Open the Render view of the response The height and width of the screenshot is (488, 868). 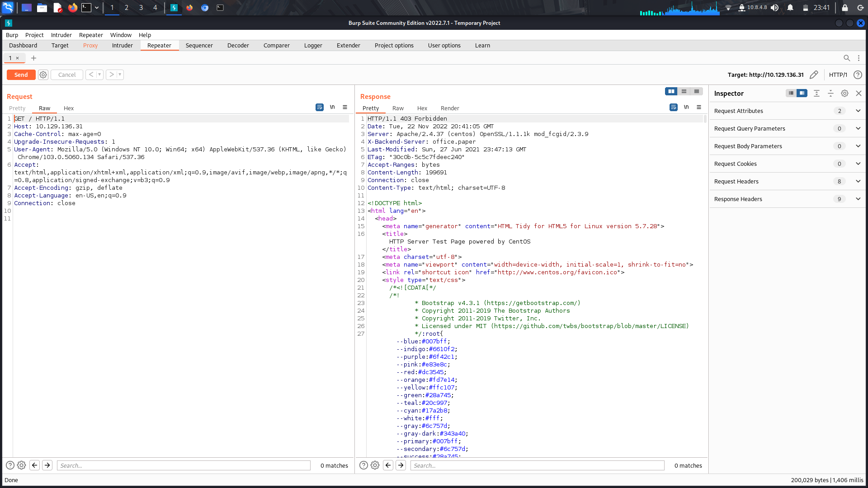[x=450, y=108]
